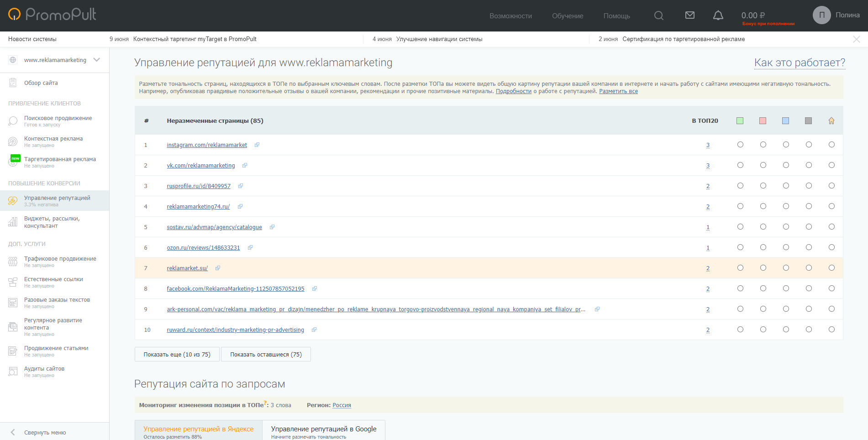Switch to 'Управление репутацией в Google' tab
The width and height of the screenshot is (868, 440).
pos(324,430)
